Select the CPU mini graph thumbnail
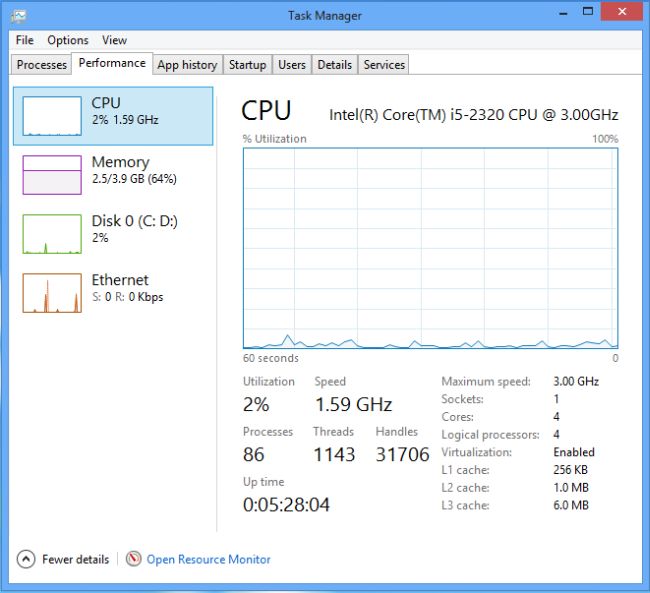Viewport: 650px width, 593px height. (x=52, y=116)
